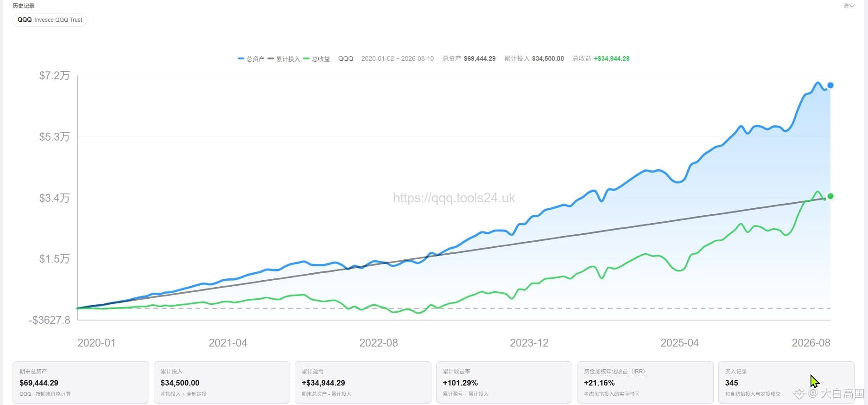Click the 2026-08 x-axis label
Screen dimensions: 868x405
pos(811,343)
